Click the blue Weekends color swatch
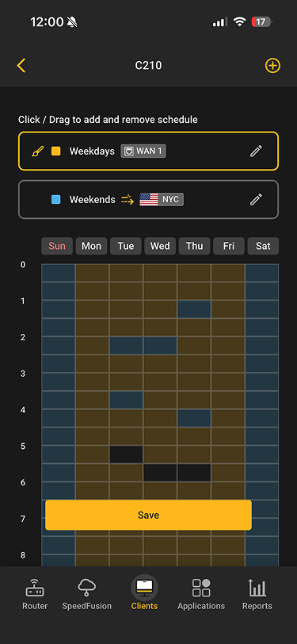The image size is (297, 644). coord(55,200)
